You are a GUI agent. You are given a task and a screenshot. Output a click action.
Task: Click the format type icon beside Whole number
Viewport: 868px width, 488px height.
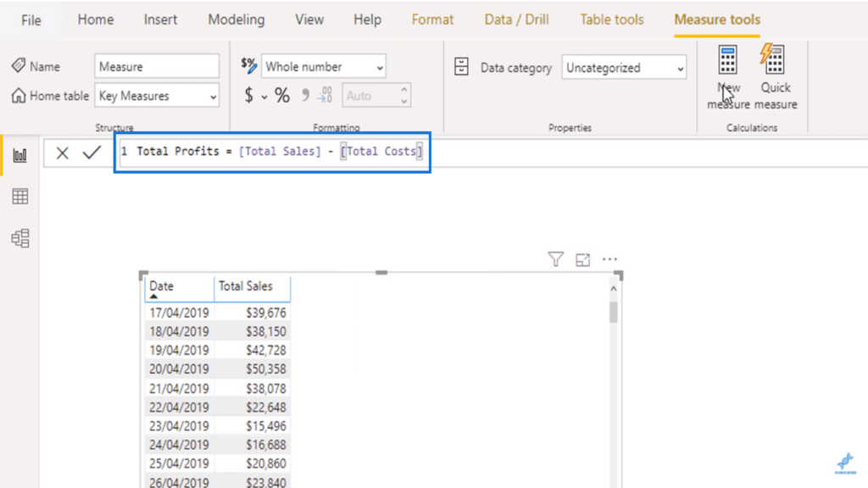249,65
